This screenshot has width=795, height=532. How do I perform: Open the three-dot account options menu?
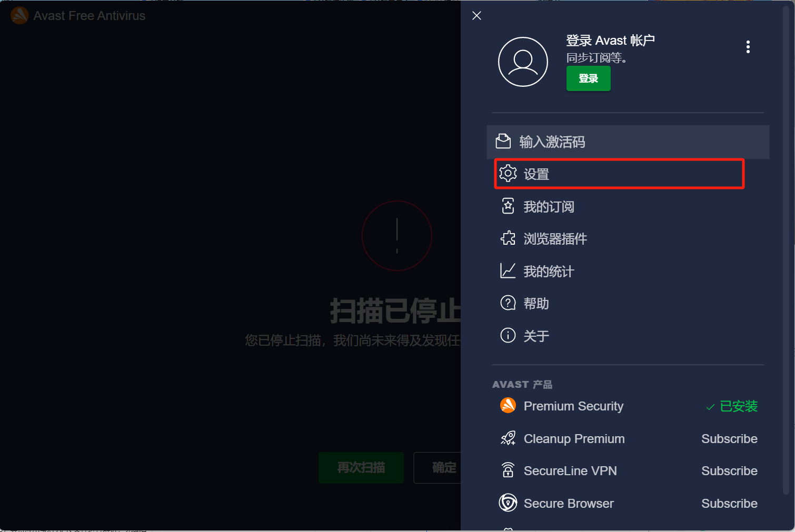(748, 47)
